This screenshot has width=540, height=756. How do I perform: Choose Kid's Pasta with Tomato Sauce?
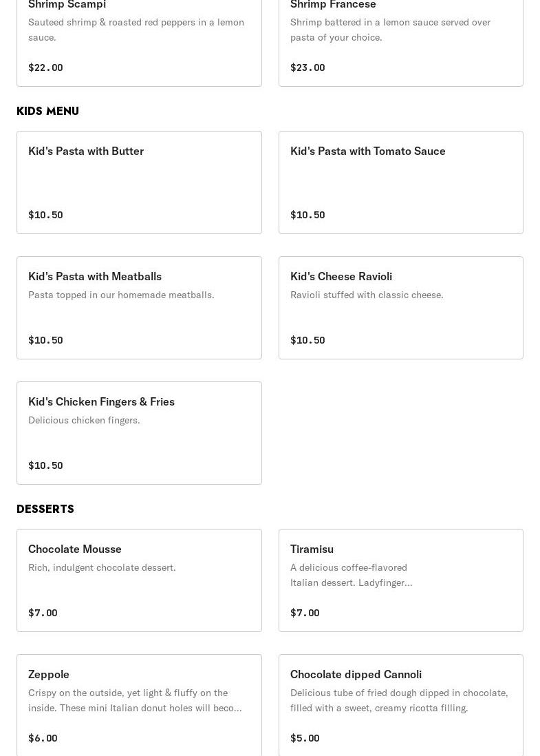click(x=400, y=182)
